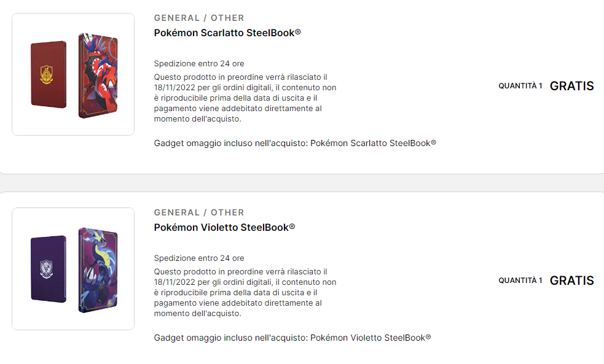Click 'Spedizione entro 24 ore' under Scarlatto

(x=199, y=63)
